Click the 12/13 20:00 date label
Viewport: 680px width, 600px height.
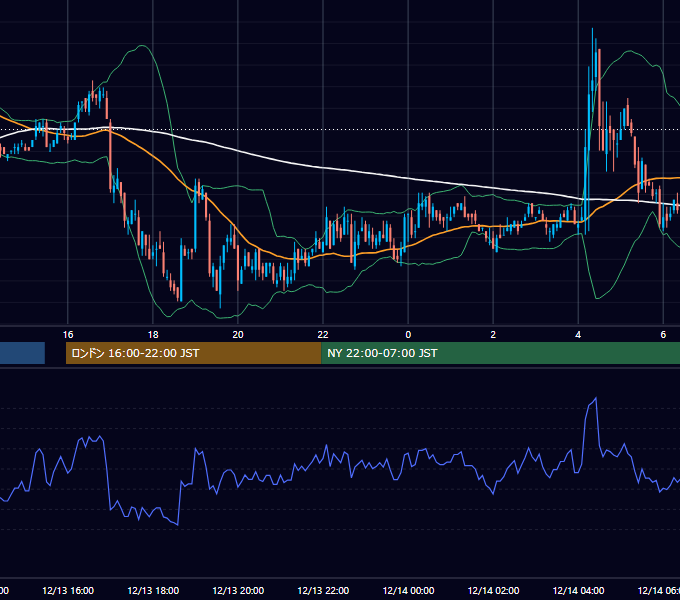[x=238, y=590]
